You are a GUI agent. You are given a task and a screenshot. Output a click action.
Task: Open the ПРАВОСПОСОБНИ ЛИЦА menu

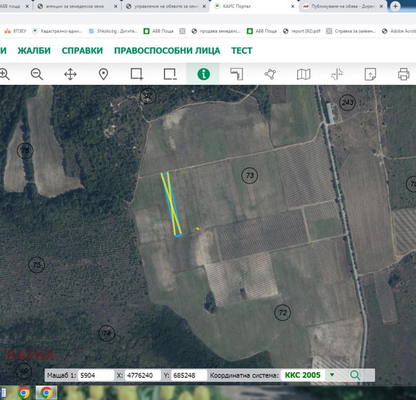click(167, 51)
